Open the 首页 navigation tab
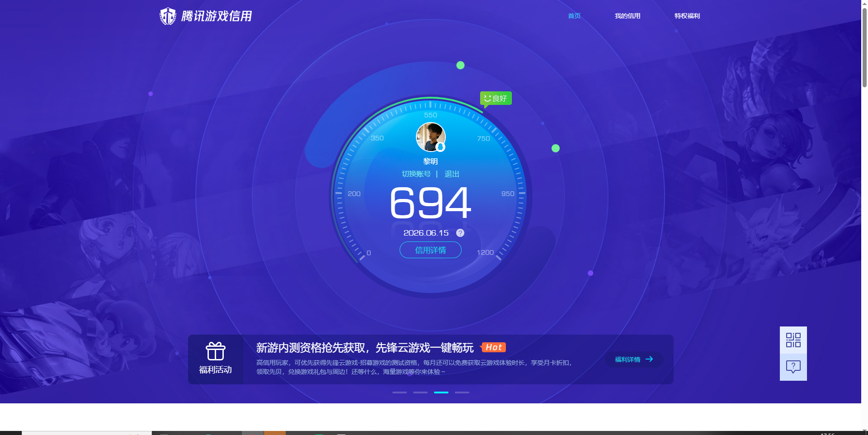This screenshot has width=868, height=435. coord(574,16)
